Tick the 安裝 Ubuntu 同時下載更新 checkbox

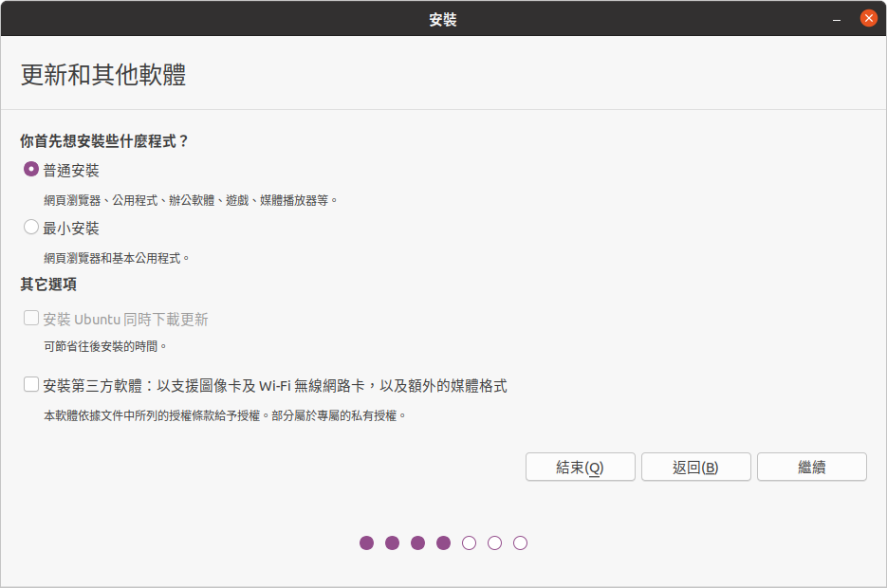pyautogui.click(x=31, y=319)
